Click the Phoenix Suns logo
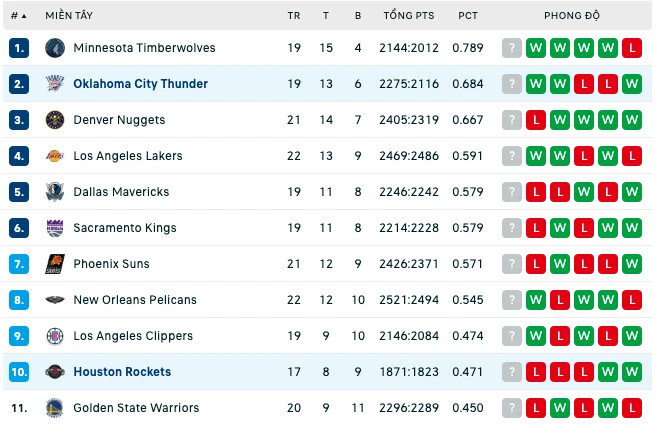Screen dimensions: 655x425 click(x=55, y=264)
